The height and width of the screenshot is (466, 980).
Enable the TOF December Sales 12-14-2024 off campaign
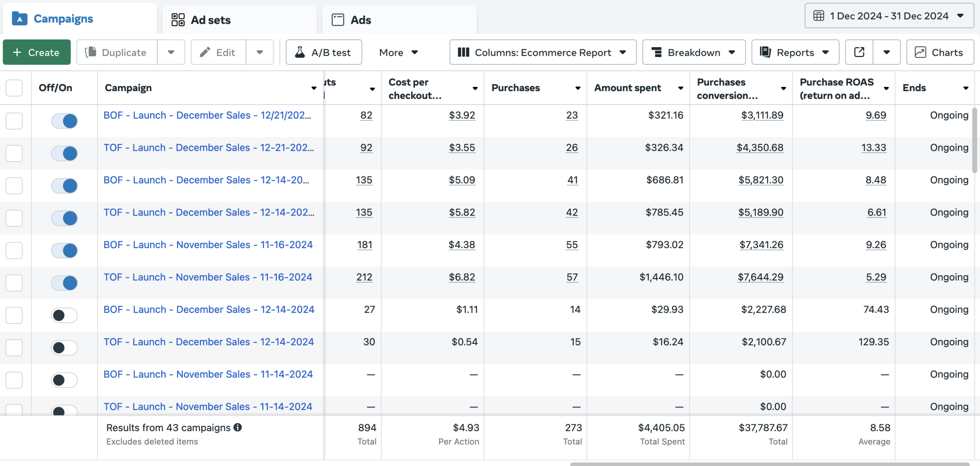[x=64, y=348]
